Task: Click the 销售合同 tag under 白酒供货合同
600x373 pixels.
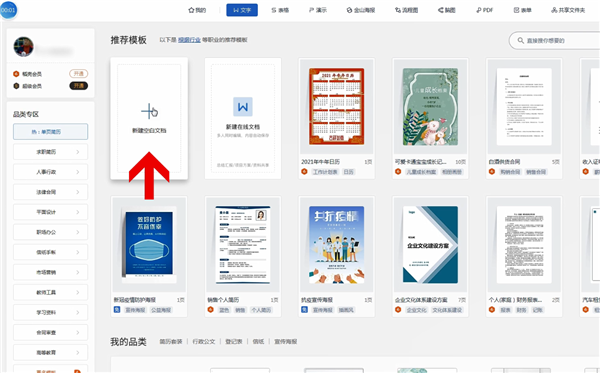Action: point(536,172)
